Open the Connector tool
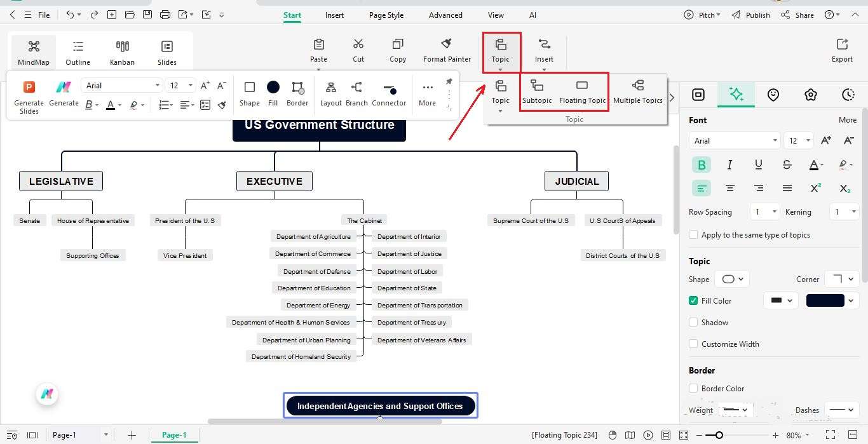Viewport: 868px width, 444px height. [x=389, y=93]
